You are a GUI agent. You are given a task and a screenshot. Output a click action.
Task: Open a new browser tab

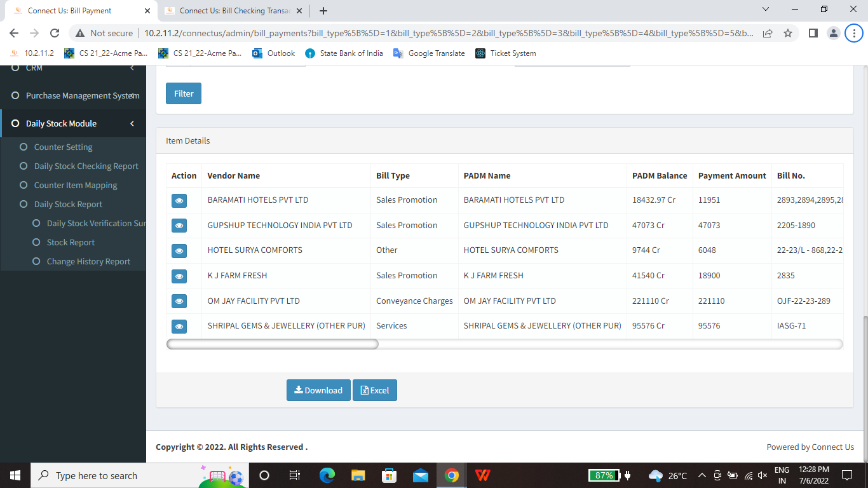tap(323, 11)
